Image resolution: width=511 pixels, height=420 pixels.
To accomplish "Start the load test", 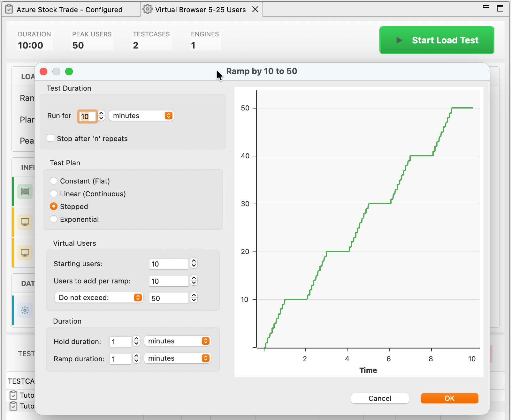I will (x=437, y=40).
